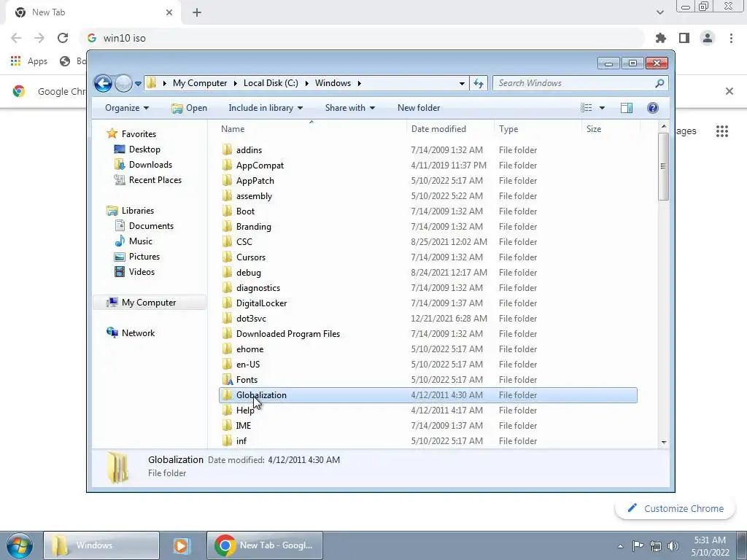The width and height of the screenshot is (747, 560).
Task: Open Google apps grid in Chrome
Action: coord(721,131)
